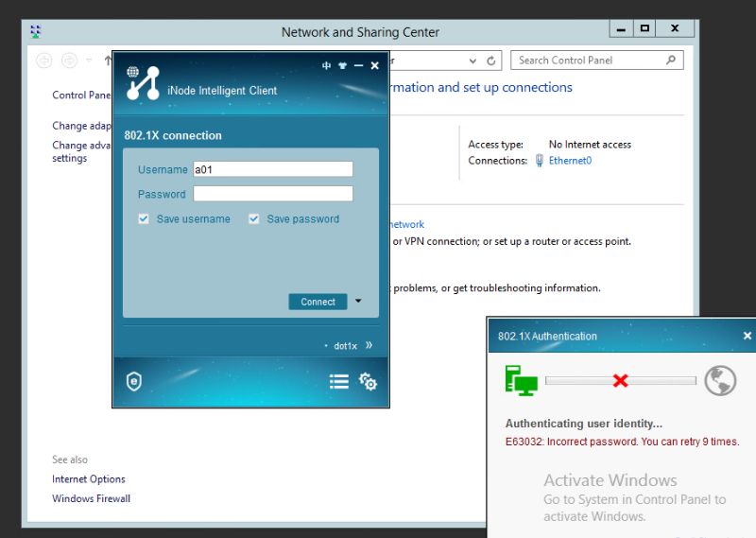Click the iNode logo icon
756x538 pixels.
(143, 83)
